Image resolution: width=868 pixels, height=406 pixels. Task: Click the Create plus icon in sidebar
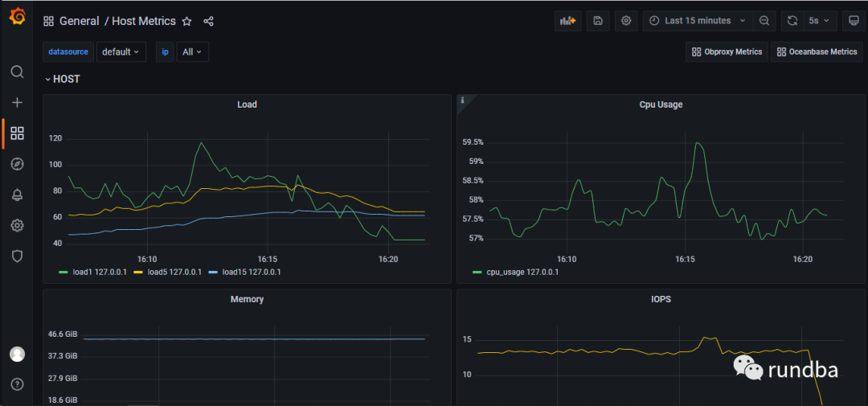click(x=17, y=102)
